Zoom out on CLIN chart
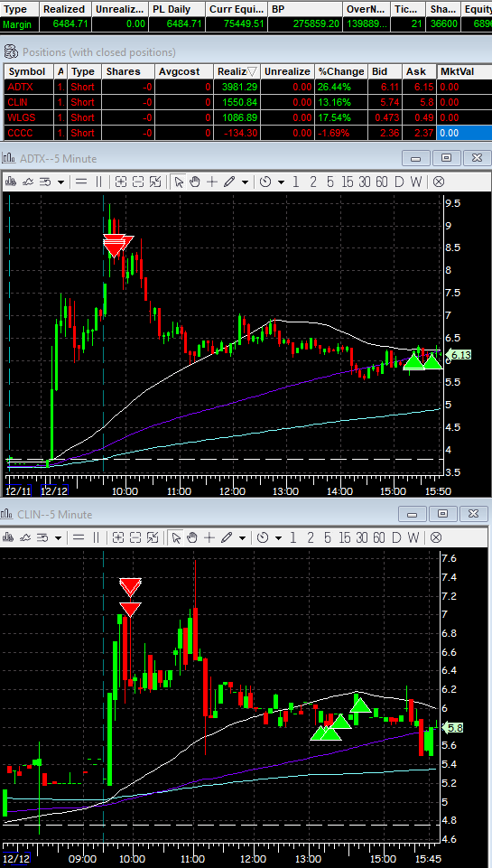 135,537
